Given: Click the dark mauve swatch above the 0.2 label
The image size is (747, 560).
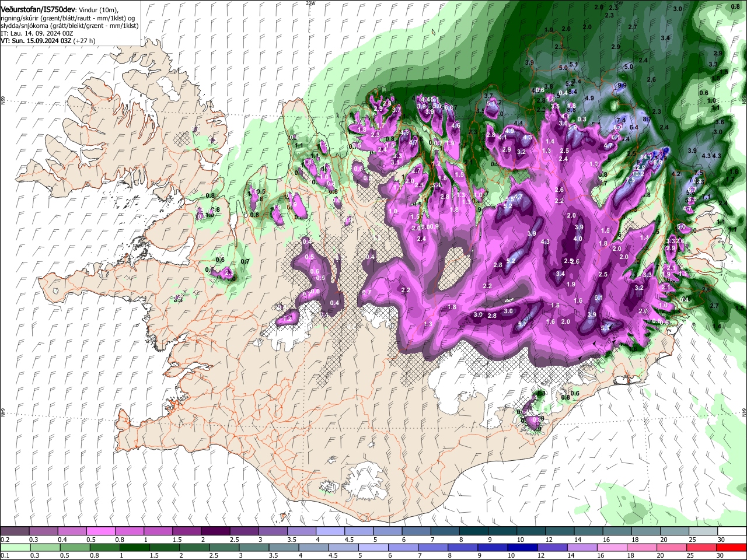Looking at the screenshot, I should (15, 531).
